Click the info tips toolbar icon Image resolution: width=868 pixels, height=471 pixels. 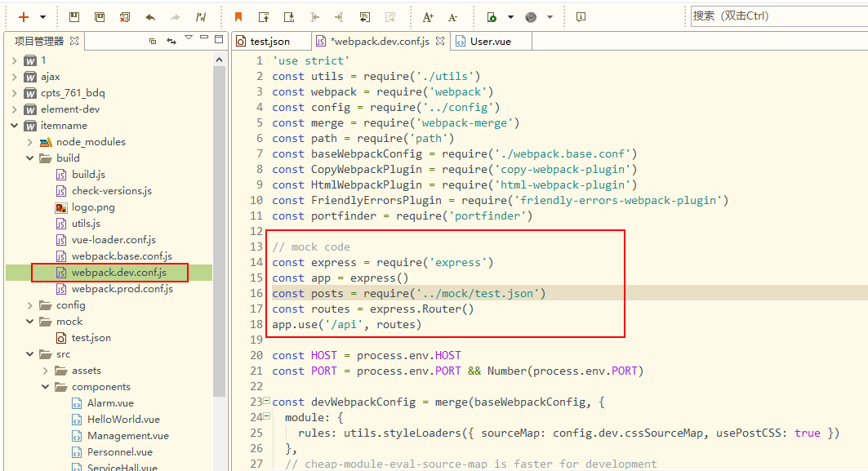(581, 17)
